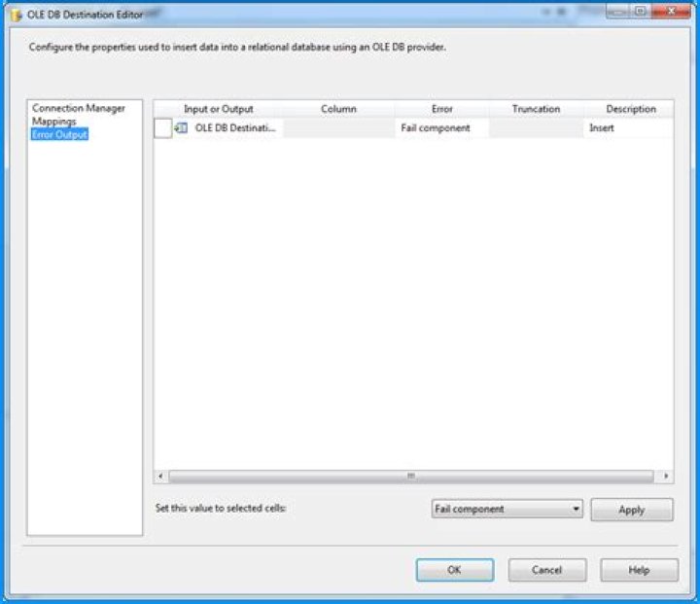The height and width of the screenshot is (604, 700).
Task: Select the row header box beside OLE DB Destination
Action: coord(163,128)
